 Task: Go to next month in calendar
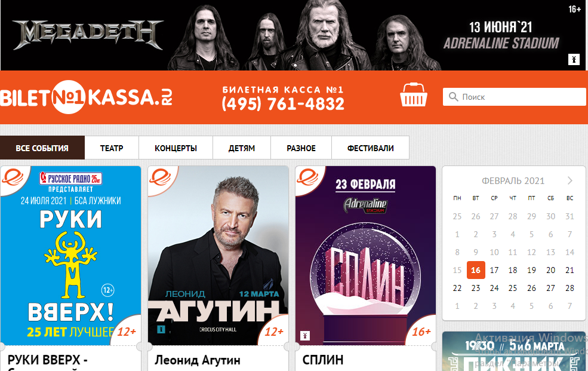(570, 180)
